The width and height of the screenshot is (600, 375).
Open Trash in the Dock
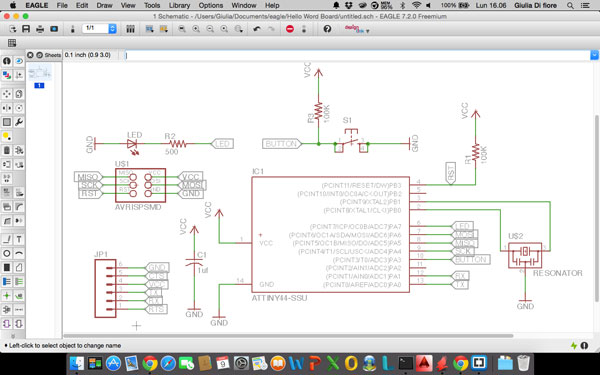(x=523, y=363)
